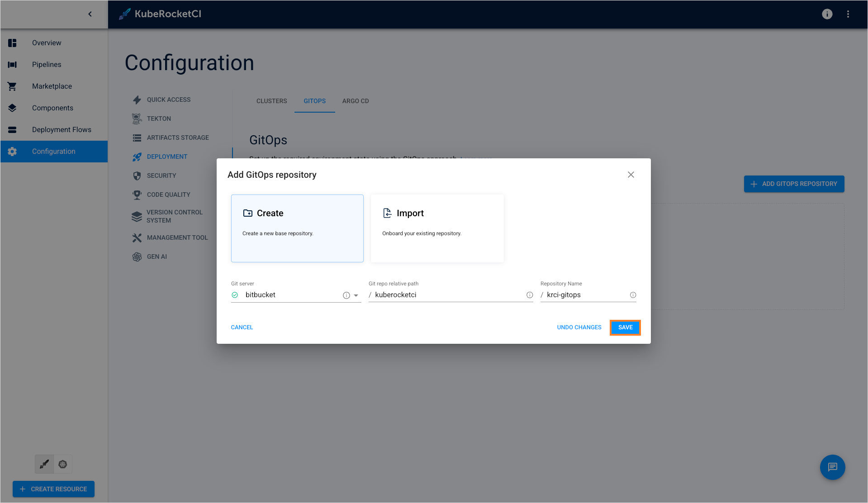Click the Pipelines sidebar icon
Screen dimensions: 868x503
[12, 65]
